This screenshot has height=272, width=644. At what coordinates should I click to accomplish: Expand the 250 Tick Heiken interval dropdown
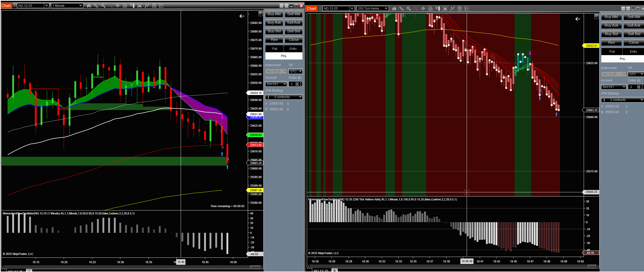[x=386, y=9]
